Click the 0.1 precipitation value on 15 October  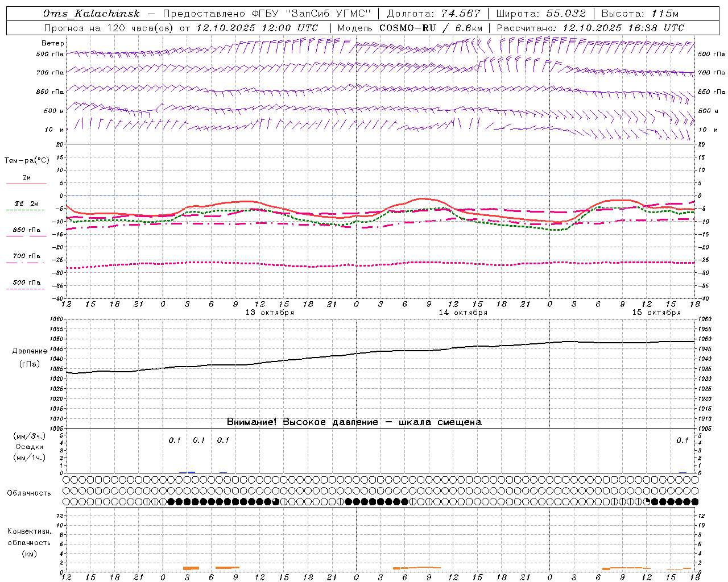[x=682, y=440]
